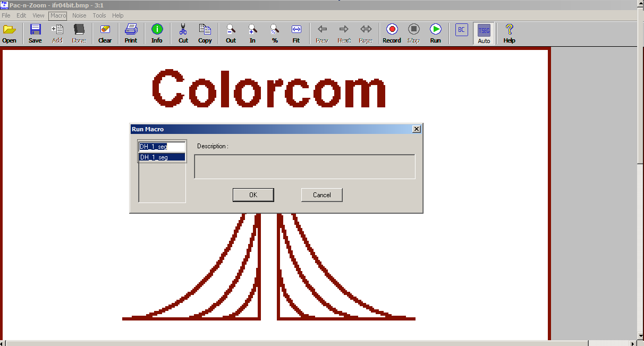Screen dimensions: 644x346
Task: Click the macro name input field
Action: (x=162, y=147)
